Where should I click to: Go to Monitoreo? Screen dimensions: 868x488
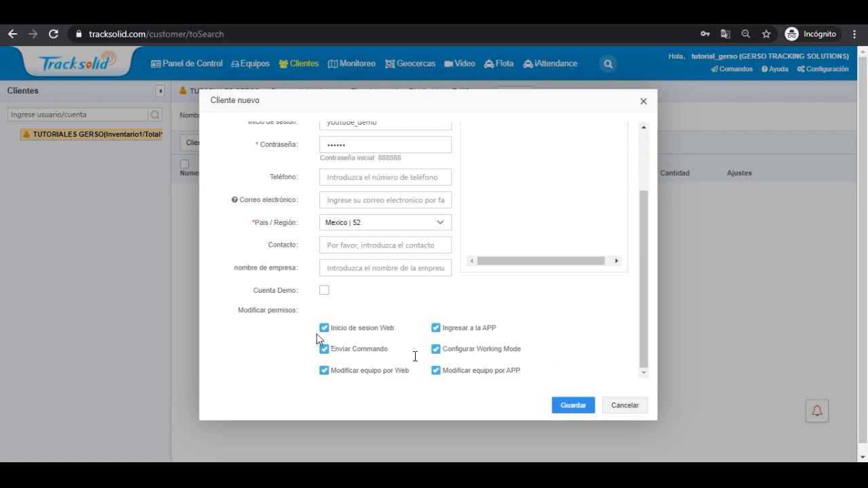coord(351,64)
